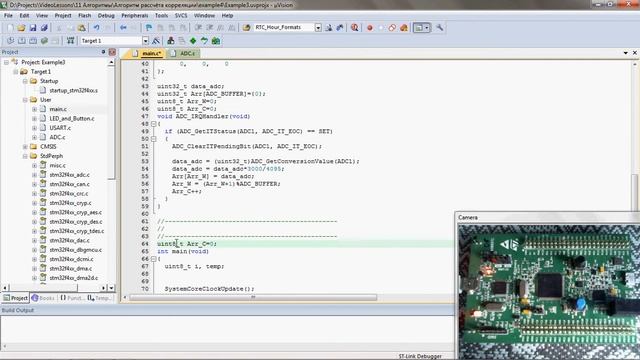Open the Batch Build icon
640x360 pixels.
click(x=44, y=41)
